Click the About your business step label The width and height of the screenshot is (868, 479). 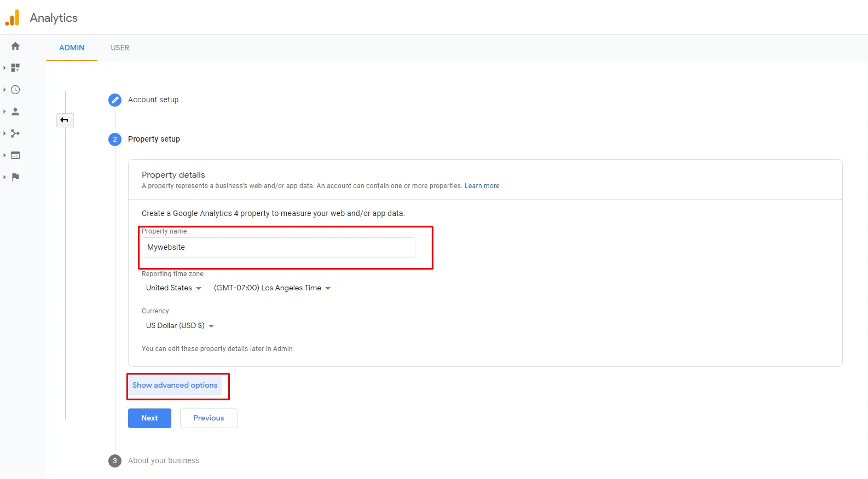tap(164, 460)
